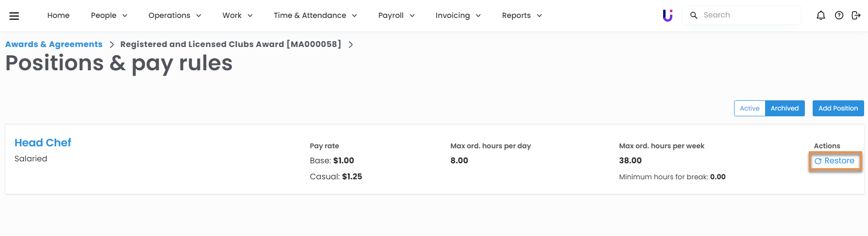The image size is (868, 236).
Task: Switch to Active positions view
Action: coord(749,109)
